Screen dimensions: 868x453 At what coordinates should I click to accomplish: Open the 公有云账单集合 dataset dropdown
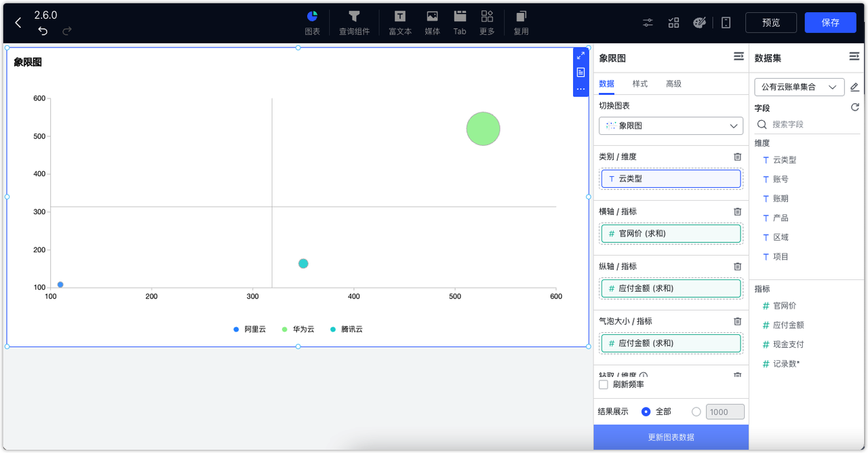click(x=799, y=87)
